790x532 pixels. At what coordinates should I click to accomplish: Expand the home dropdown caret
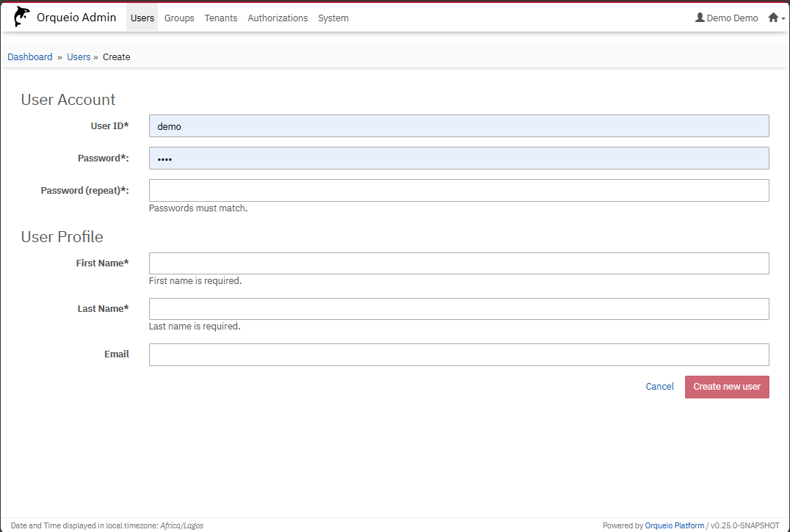[783, 18]
